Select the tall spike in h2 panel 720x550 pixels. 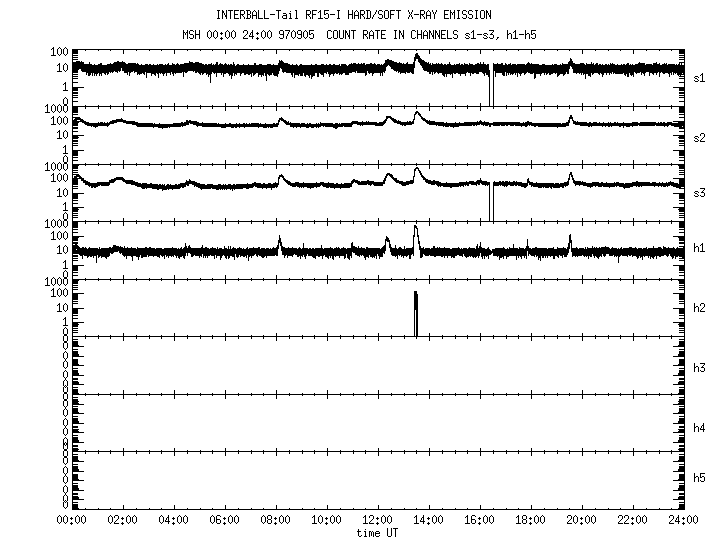pyautogui.click(x=416, y=313)
